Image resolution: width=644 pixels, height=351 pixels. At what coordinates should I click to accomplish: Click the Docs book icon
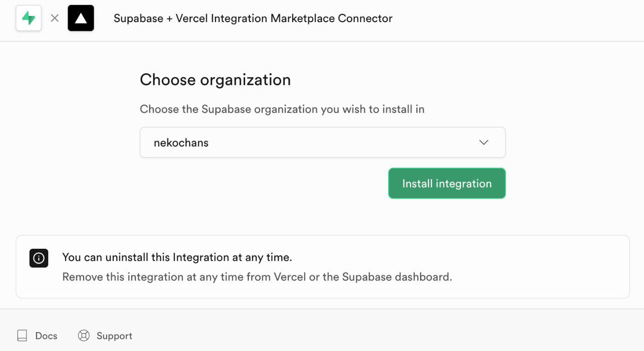pos(22,336)
